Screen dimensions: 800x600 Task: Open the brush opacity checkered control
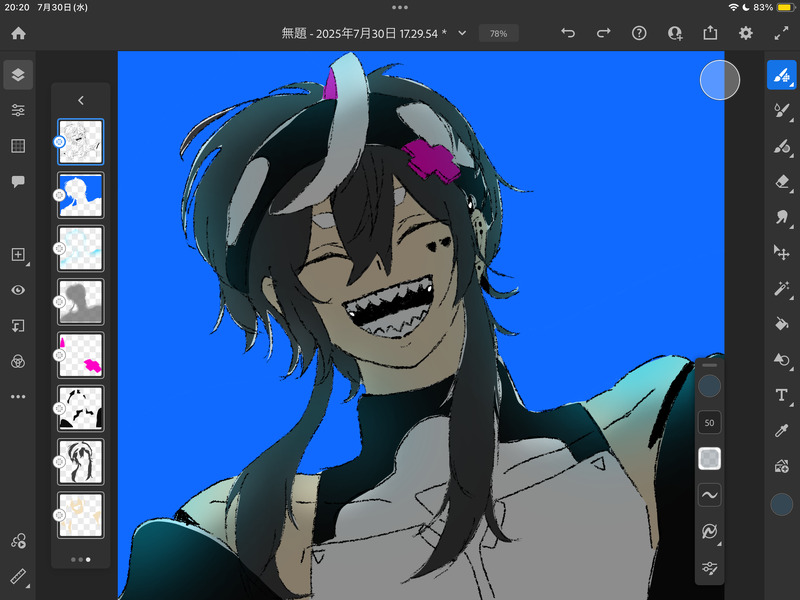pos(710,459)
